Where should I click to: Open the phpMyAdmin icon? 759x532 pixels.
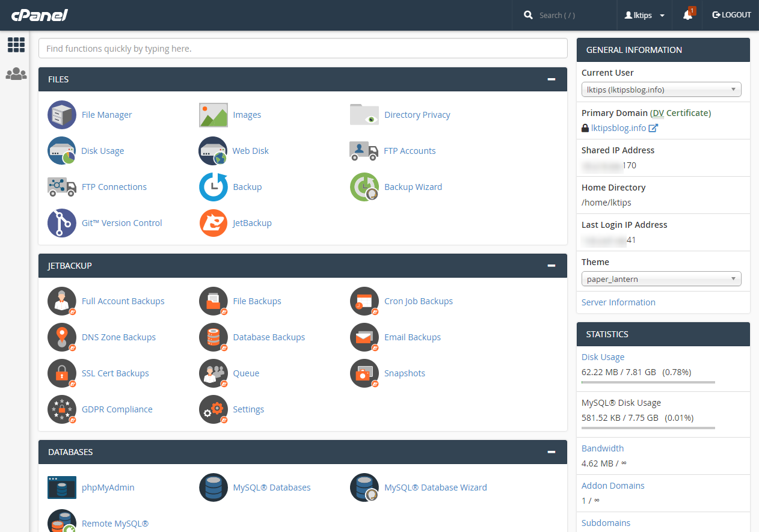coord(62,488)
